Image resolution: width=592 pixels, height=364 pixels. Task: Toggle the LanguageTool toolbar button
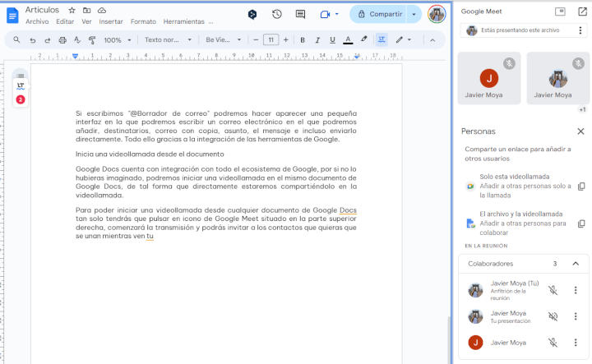click(382, 39)
